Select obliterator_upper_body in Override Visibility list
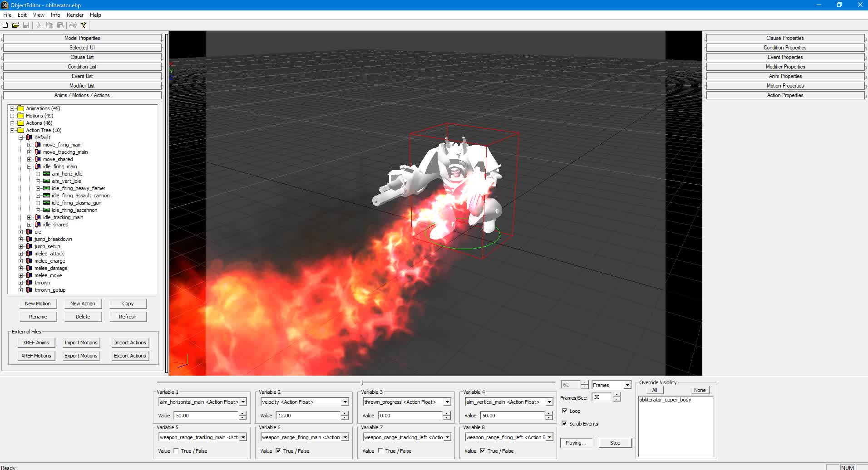 [x=665, y=400]
